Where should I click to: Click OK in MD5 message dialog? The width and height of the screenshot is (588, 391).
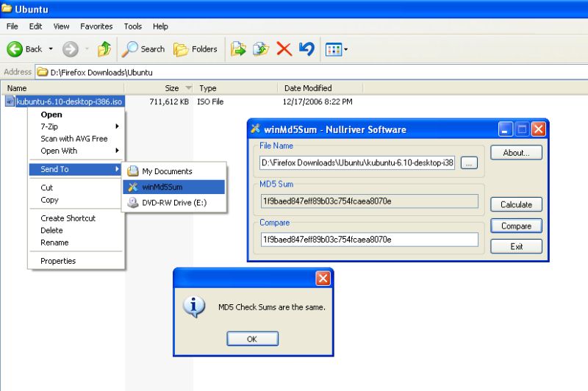(252, 339)
